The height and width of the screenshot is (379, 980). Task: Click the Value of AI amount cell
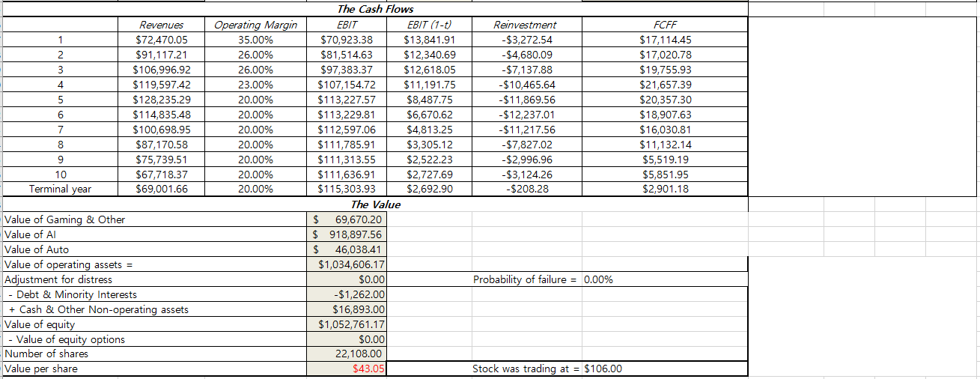(x=347, y=234)
